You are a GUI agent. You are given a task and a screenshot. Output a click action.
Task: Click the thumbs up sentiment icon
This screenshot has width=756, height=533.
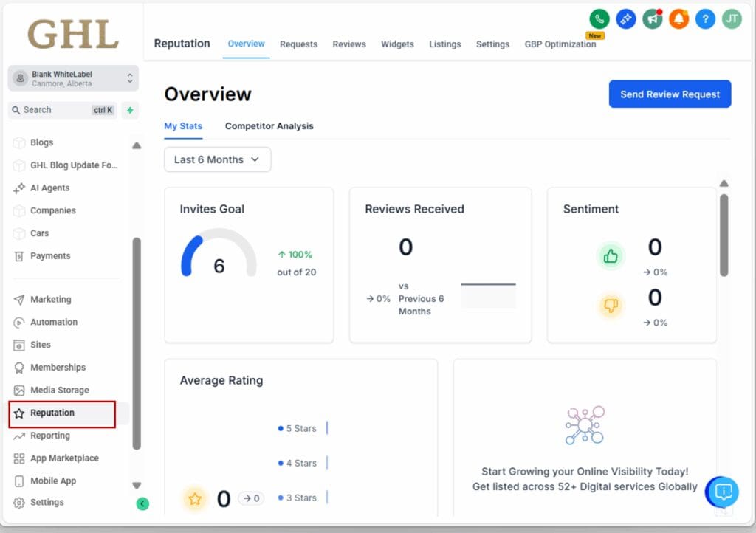(x=611, y=256)
